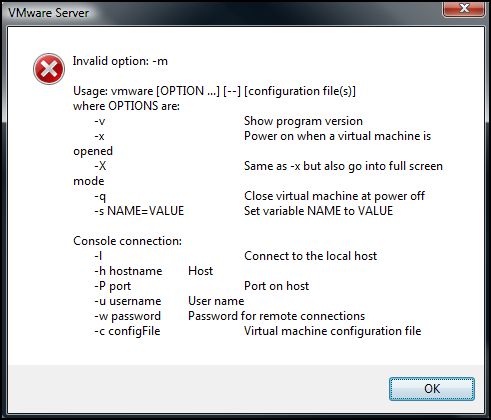Click the '-h hostname' option text

pos(128,271)
